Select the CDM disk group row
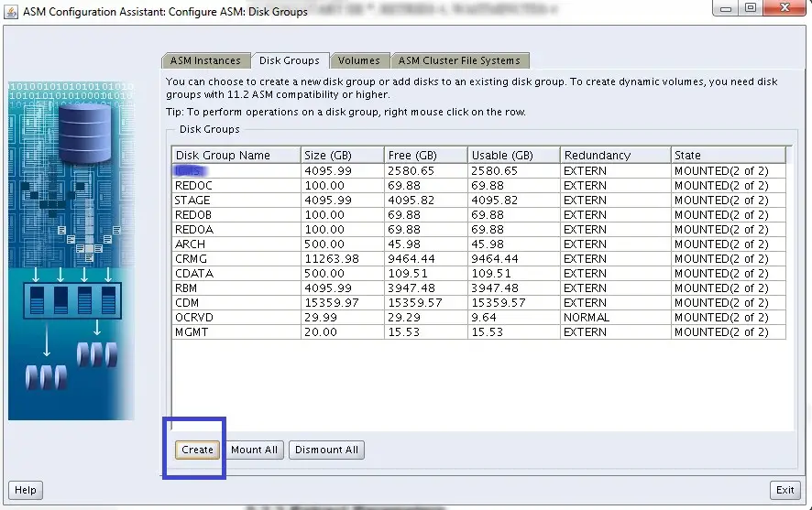The image size is (812, 510). [x=478, y=302]
